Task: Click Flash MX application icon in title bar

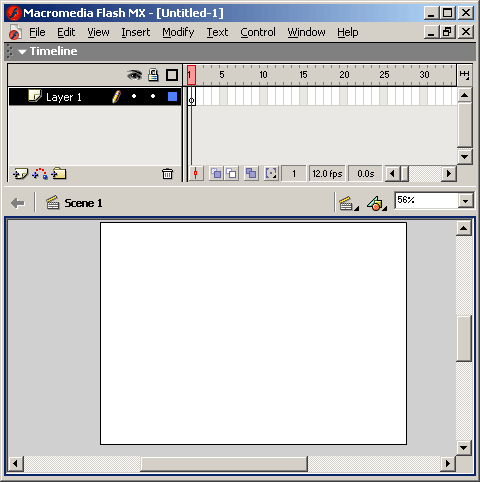Action: tap(14, 13)
